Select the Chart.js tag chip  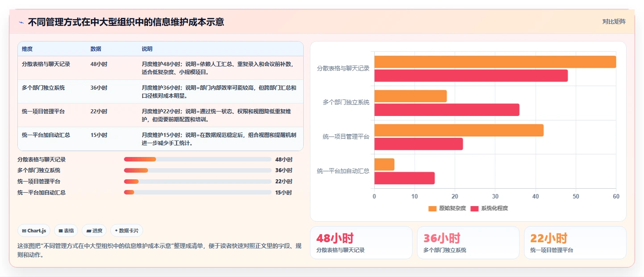tap(34, 231)
